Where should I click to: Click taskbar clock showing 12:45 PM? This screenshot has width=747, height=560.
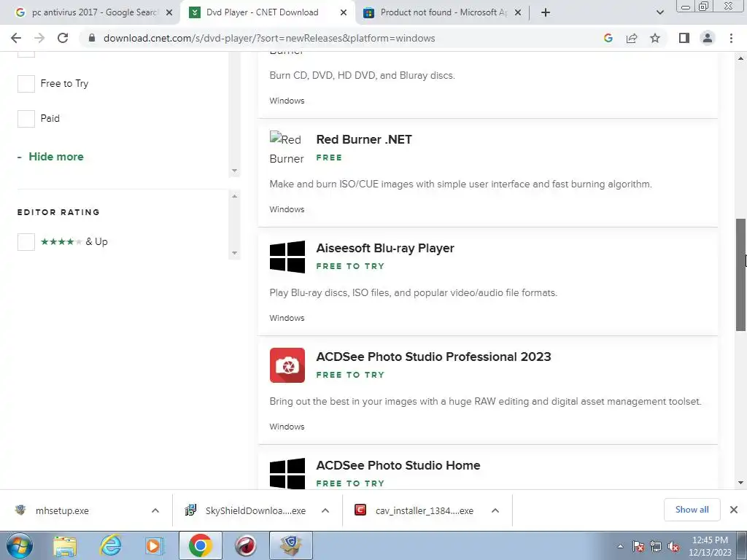tap(710, 546)
